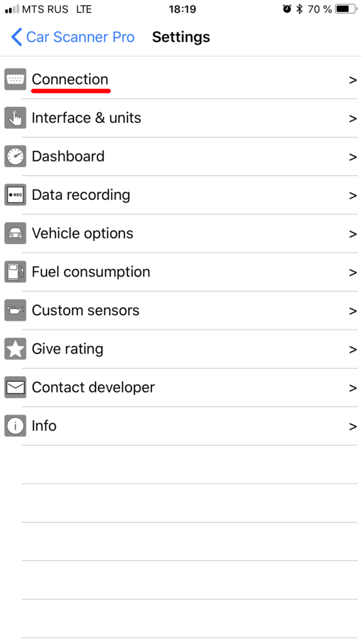Open Vehicle options using its chevron
This screenshot has height=644, width=362.
pyautogui.click(x=353, y=233)
